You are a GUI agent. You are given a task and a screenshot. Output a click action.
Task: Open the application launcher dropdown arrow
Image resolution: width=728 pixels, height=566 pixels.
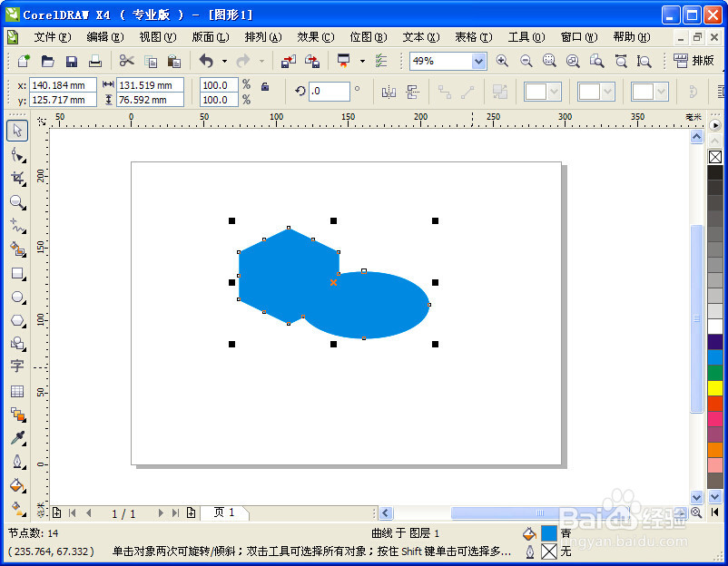coord(362,61)
